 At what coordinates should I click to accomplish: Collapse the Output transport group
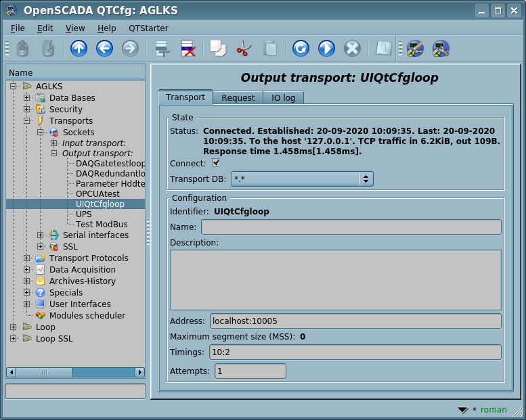pyautogui.click(x=53, y=153)
